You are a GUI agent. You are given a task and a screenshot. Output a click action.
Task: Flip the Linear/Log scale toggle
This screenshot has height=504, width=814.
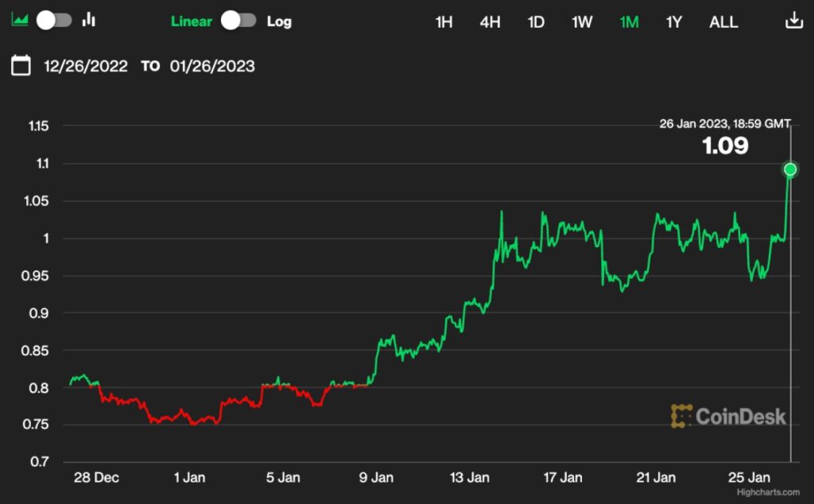pos(239,19)
